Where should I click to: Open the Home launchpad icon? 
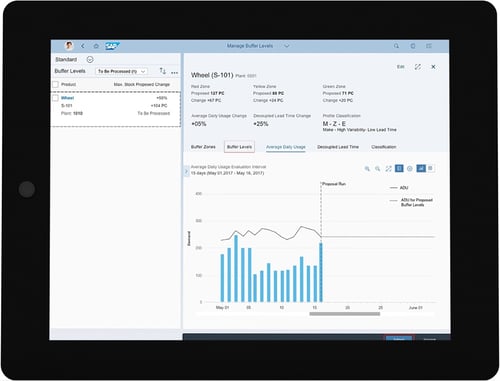tap(96, 46)
